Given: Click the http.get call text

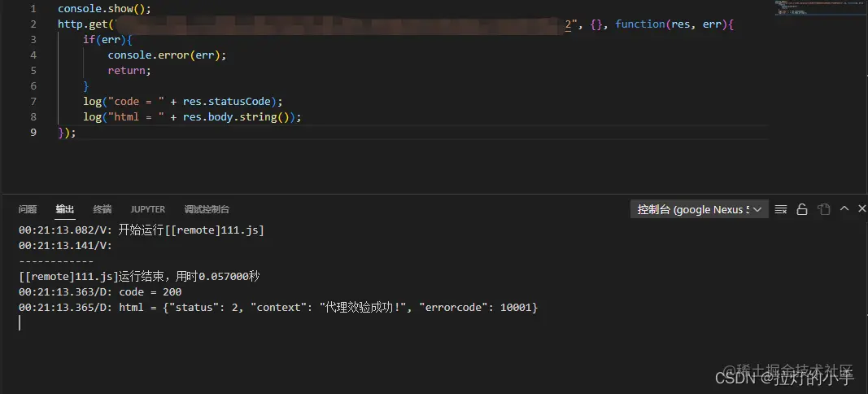Looking at the screenshot, I should 85,24.
